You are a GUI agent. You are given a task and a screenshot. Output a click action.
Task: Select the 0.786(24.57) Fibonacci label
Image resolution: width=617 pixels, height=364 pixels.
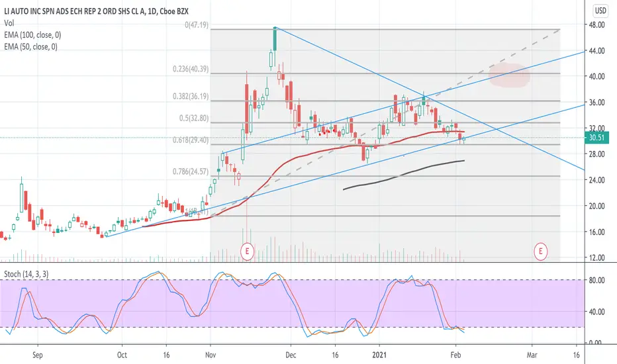[x=191, y=171]
